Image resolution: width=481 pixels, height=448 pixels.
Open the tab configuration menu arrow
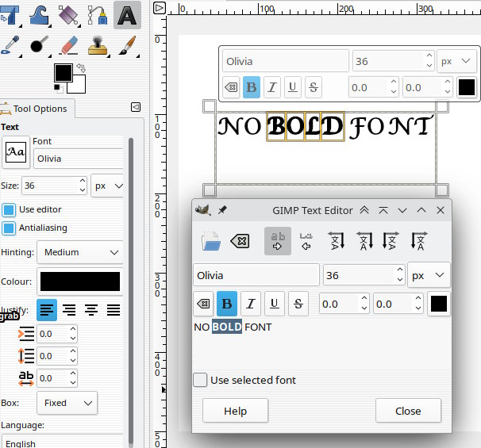[x=136, y=107]
